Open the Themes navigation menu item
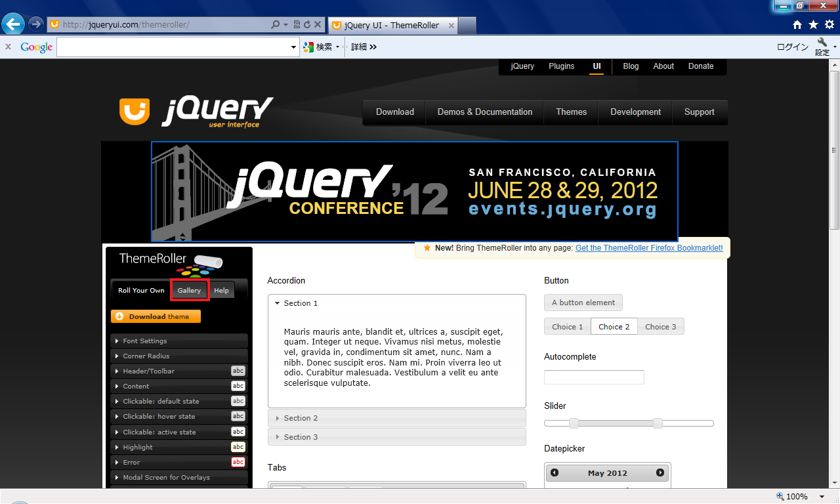The height and width of the screenshot is (504, 840). [x=571, y=112]
